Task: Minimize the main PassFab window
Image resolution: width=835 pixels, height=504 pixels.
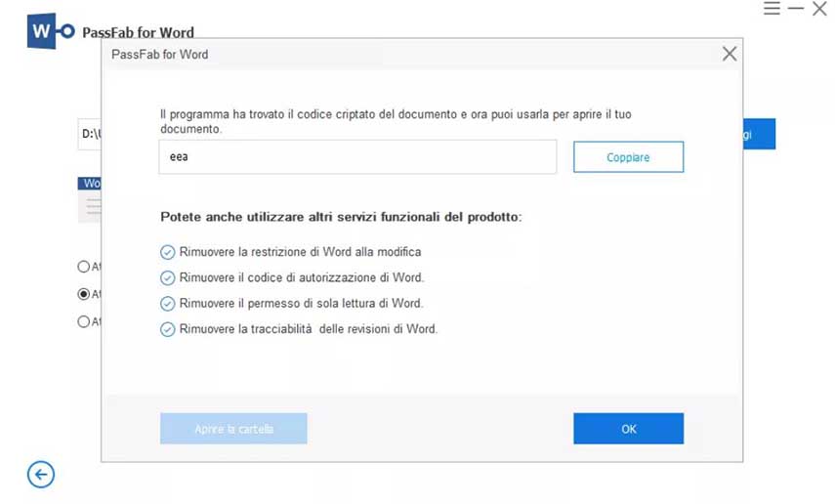Action: coord(796,9)
